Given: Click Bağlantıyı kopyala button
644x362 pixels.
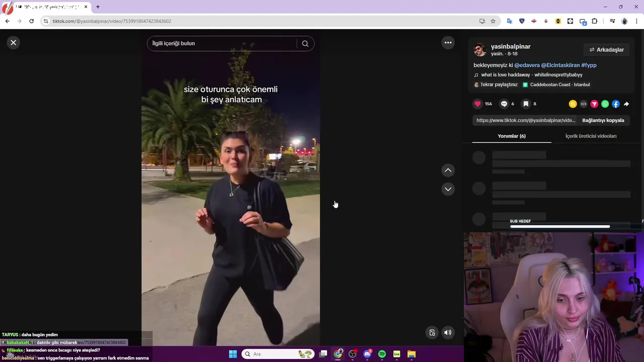Looking at the screenshot, I should point(603,121).
